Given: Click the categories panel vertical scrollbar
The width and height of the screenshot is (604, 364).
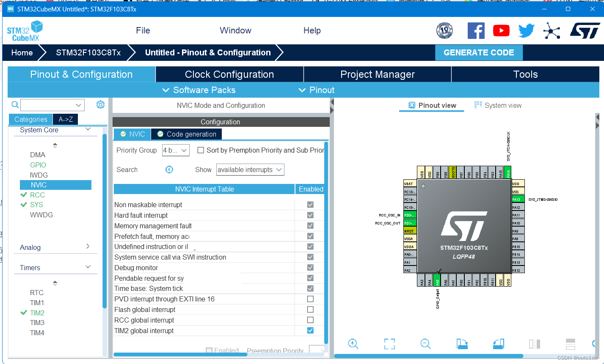Looking at the screenshot, I should [105, 222].
